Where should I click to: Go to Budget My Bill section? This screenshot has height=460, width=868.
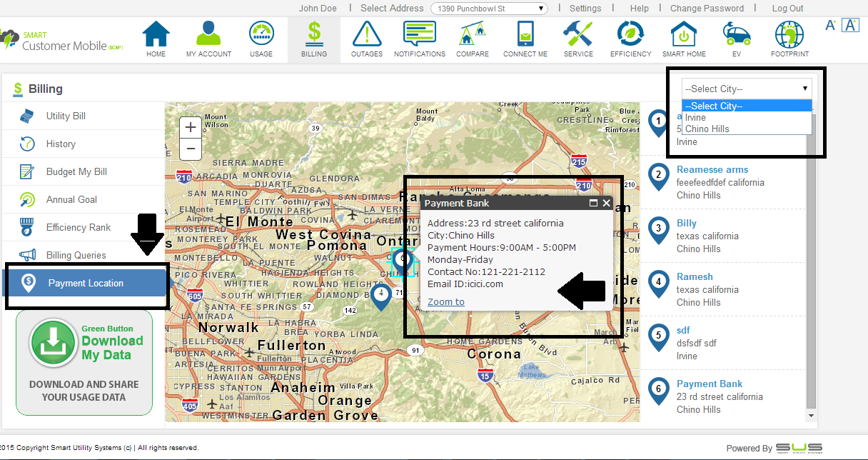point(76,171)
